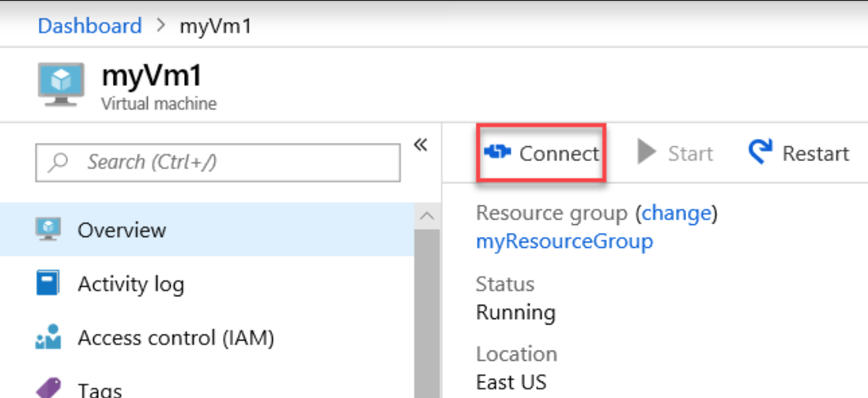Go to Dashboard breadcrumb link
Image resolution: width=868 pixels, height=398 pixels.
(x=89, y=25)
